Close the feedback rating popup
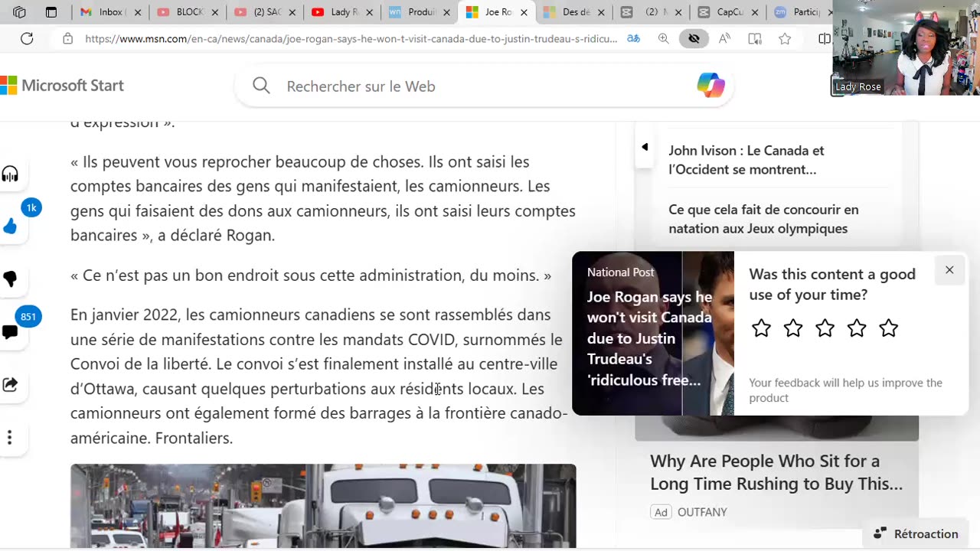Viewport: 980px width, 551px height. click(x=949, y=270)
